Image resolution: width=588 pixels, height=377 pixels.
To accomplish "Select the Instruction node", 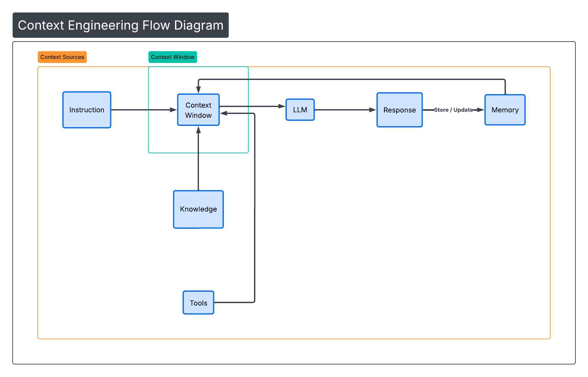I will point(87,110).
